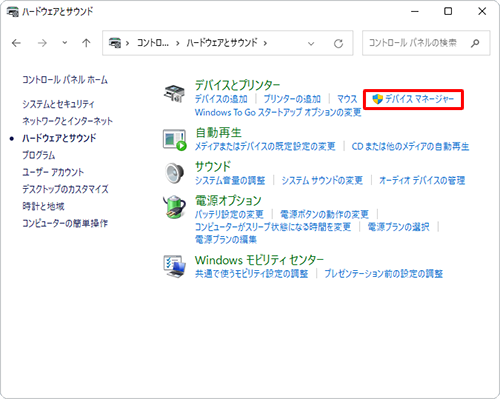Image resolution: width=500 pixels, height=399 pixels.
Task: Click プリンターの追加 link
Action: coord(292,99)
